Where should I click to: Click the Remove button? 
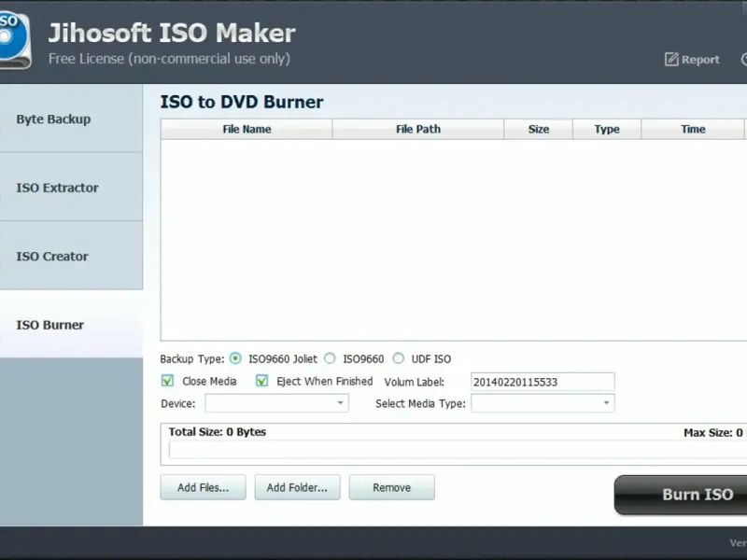391,487
